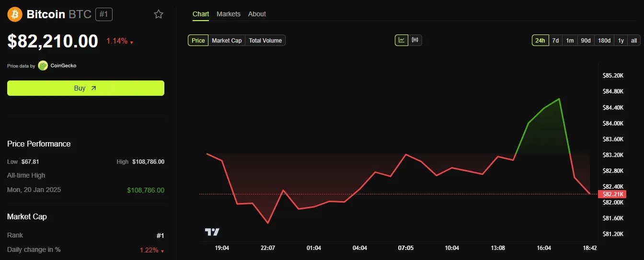Screen dimensions: 644x260
Task: Click the Bitcoin title text
Action: [x=46, y=14]
